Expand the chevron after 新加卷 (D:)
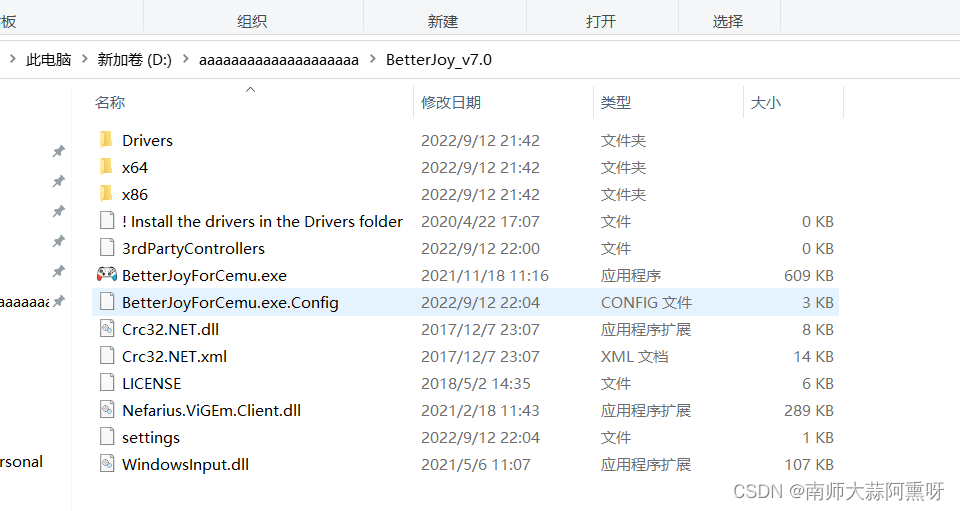The width and height of the screenshot is (960, 511). (186, 59)
